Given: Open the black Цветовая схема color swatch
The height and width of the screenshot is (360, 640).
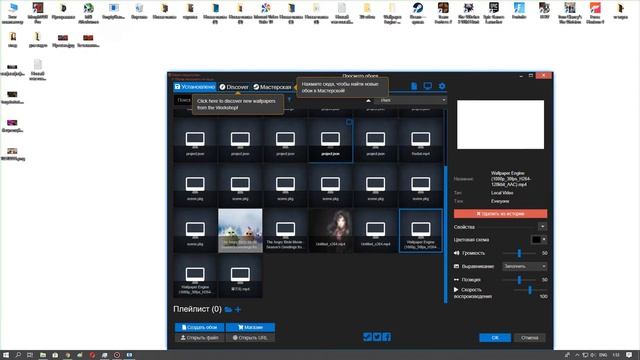Looking at the screenshot, I should (x=536, y=240).
